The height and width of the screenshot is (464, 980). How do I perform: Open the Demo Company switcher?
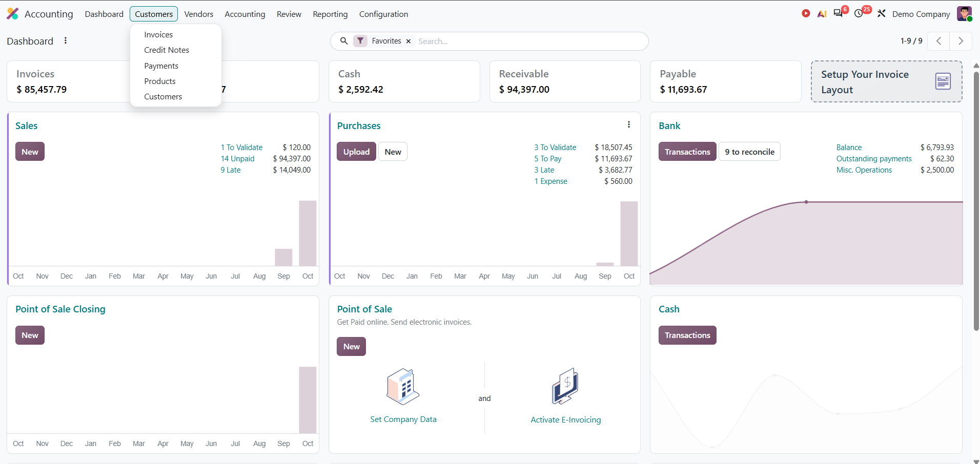pos(921,14)
